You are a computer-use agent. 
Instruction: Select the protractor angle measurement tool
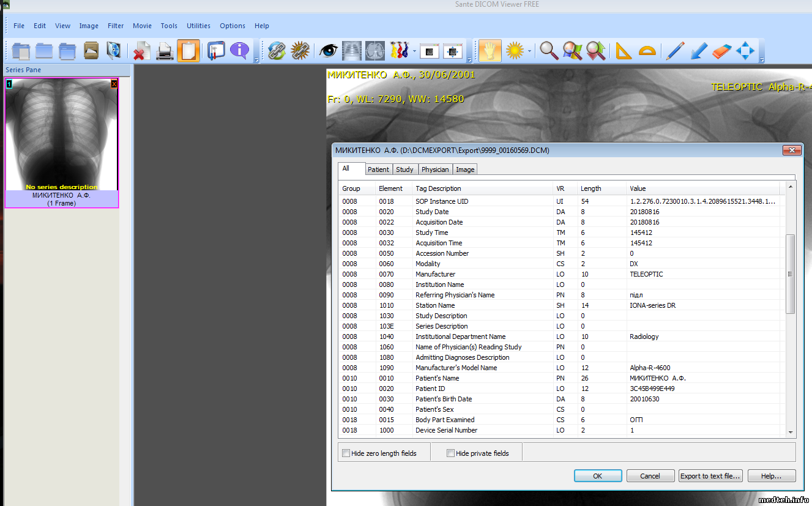point(647,51)
